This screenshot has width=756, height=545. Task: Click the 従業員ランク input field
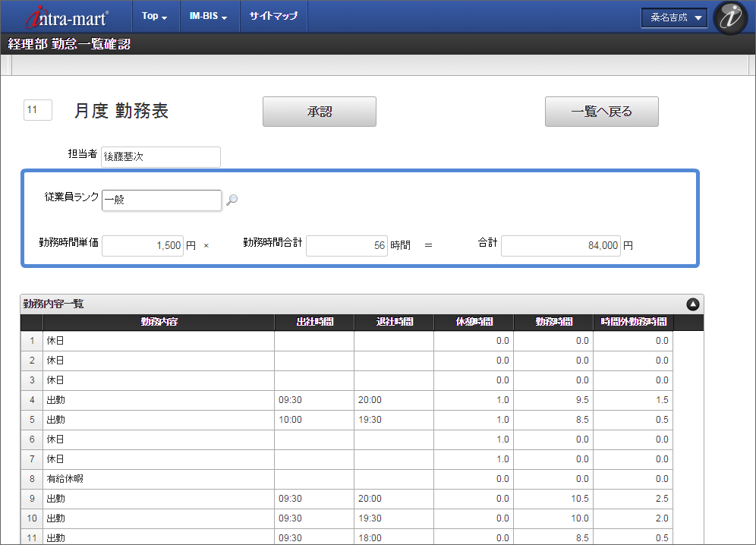tap(162, 200)
